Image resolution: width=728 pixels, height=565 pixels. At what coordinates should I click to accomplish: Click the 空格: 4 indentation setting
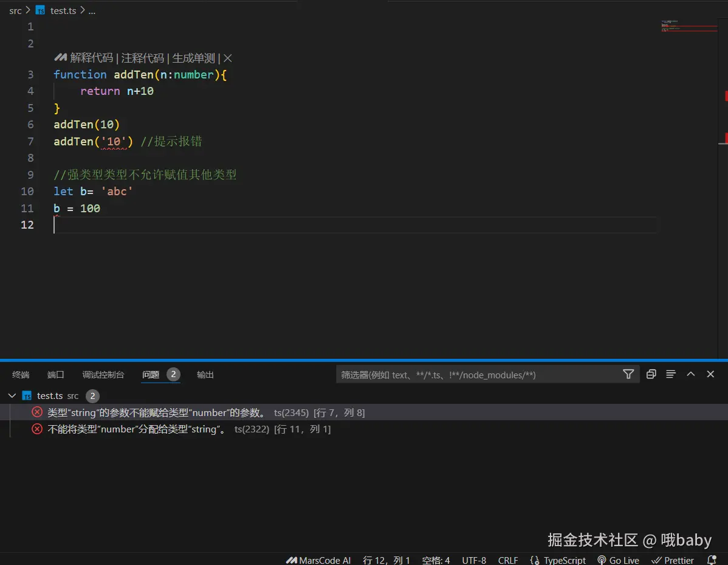click(436, 560)
